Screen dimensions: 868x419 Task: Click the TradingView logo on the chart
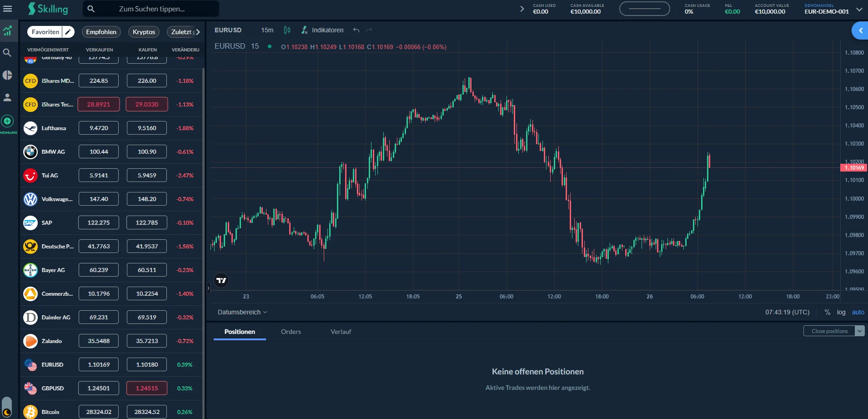(221, 280)
